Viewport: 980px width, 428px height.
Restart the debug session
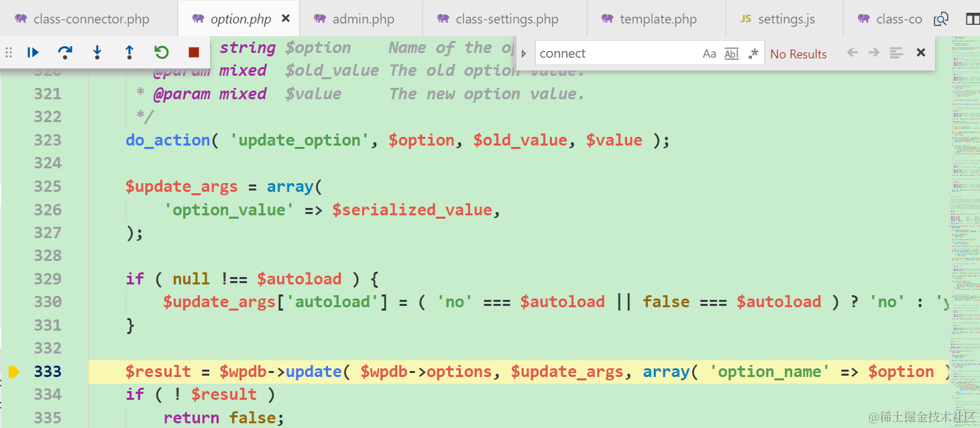162,52
